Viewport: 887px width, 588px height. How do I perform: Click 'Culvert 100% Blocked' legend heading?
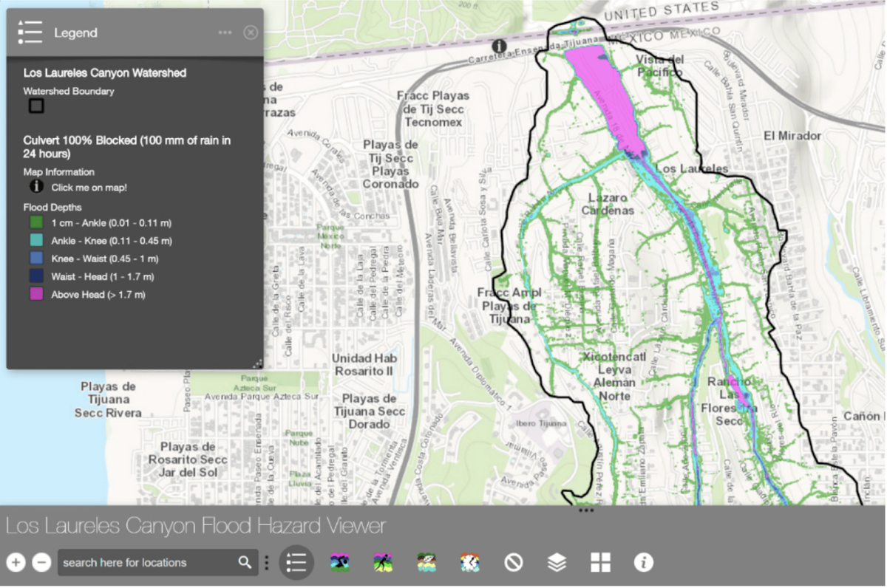click(x=127, y=146)
